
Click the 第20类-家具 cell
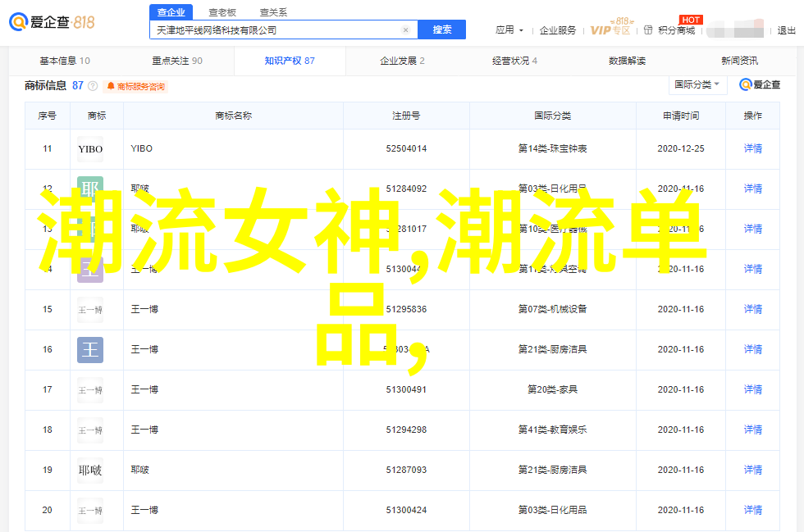click(552, 389)
